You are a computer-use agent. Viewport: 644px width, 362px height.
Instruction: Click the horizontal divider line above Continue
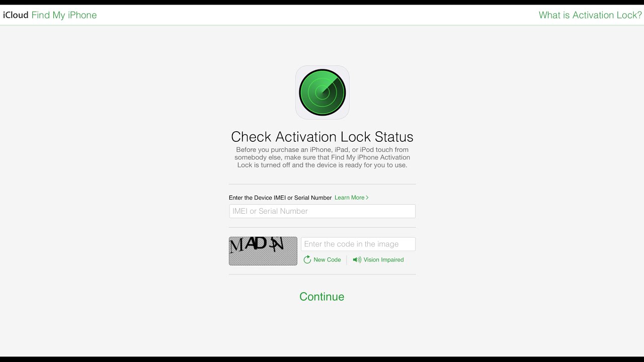[x=322, y=275]
